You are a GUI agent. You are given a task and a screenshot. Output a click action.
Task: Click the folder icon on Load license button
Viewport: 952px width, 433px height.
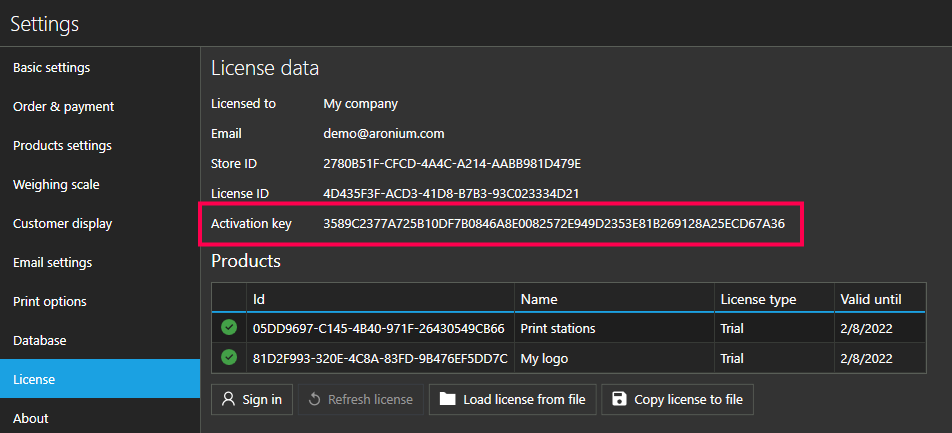pos(447,400)
